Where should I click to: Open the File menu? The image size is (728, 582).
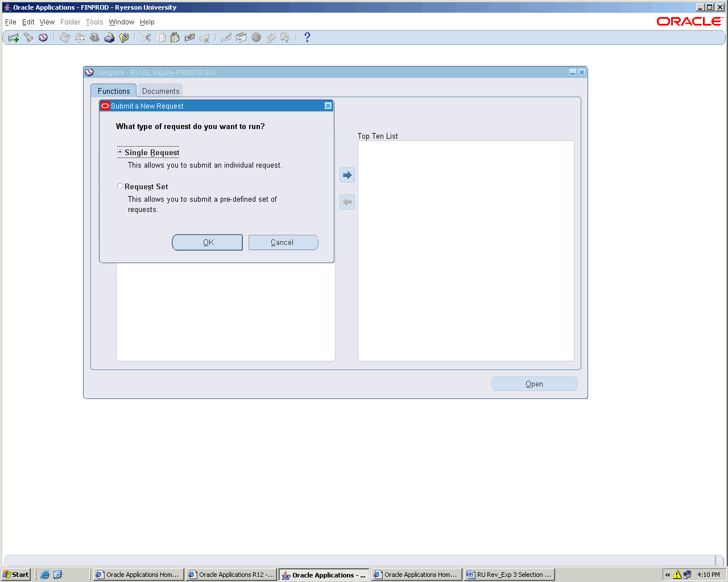pyautogui.click(x=10, y=22)
